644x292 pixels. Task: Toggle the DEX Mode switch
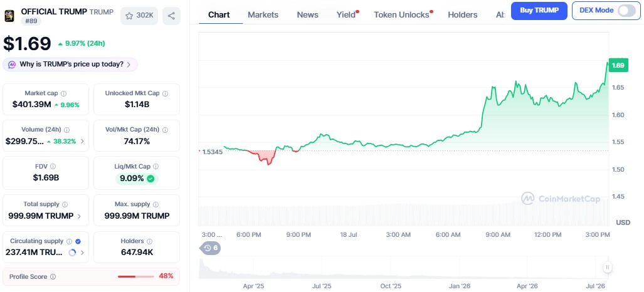pyautogui.click(x=626, y=10)
